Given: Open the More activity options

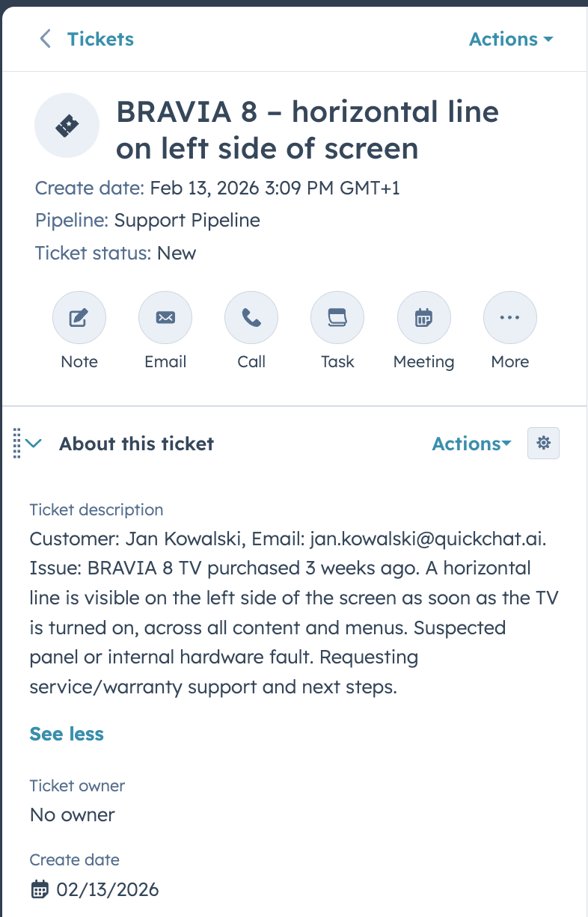Looking at the screenshot, I should (x=509, y=317).
